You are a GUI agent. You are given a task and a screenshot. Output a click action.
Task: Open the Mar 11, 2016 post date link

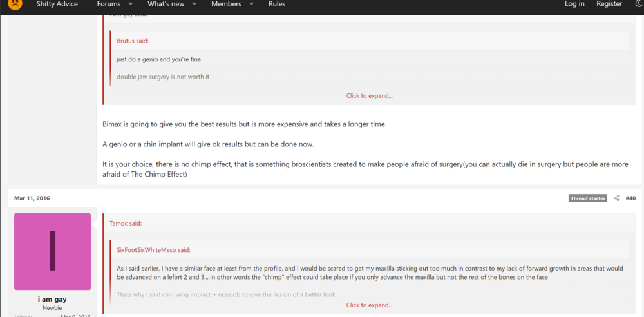[x=32, y=198]
